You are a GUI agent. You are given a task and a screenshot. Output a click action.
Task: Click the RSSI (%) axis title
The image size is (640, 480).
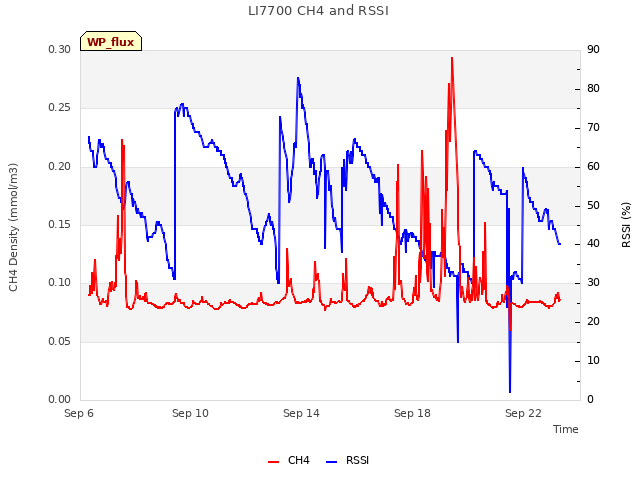click(626, 225)
